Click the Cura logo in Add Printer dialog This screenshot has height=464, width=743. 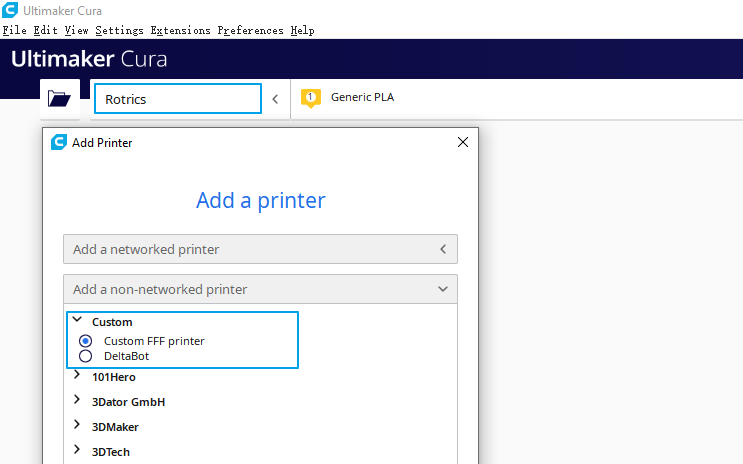(x=59, y=142)
